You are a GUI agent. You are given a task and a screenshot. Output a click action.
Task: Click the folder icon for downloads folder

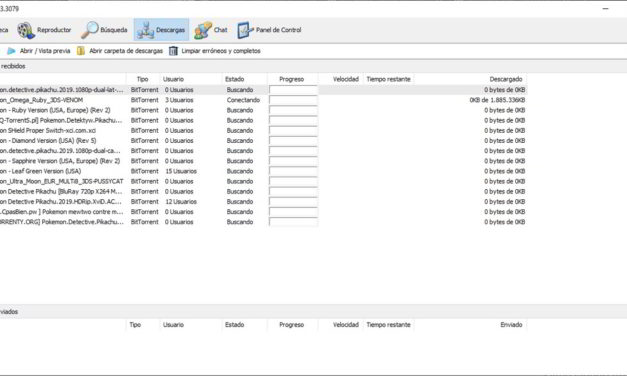(x=81, y=51)
